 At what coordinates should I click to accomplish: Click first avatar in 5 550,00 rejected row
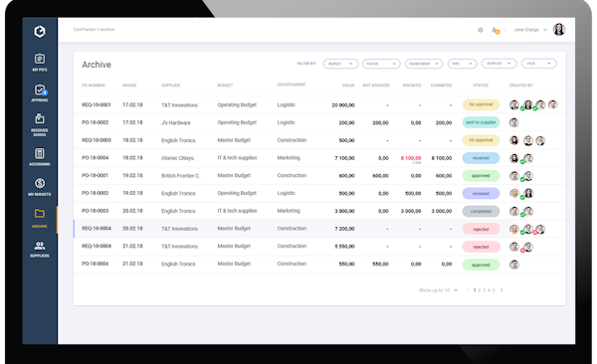[x=514, y=247]
